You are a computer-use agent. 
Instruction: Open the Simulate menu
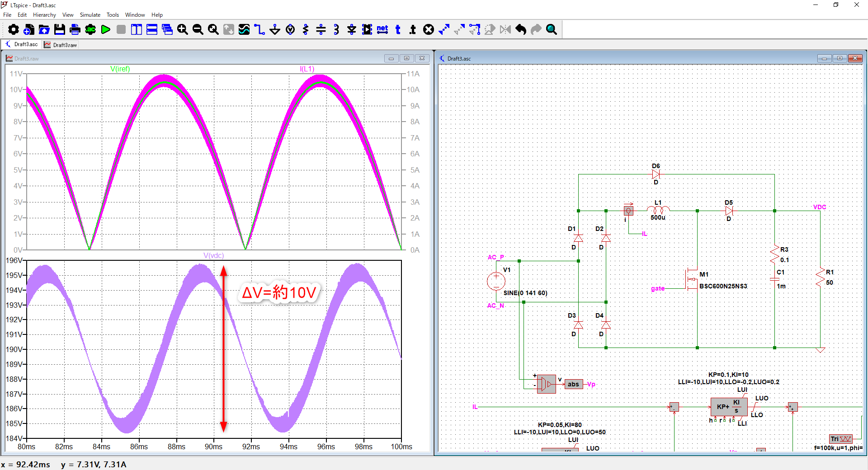90,15
